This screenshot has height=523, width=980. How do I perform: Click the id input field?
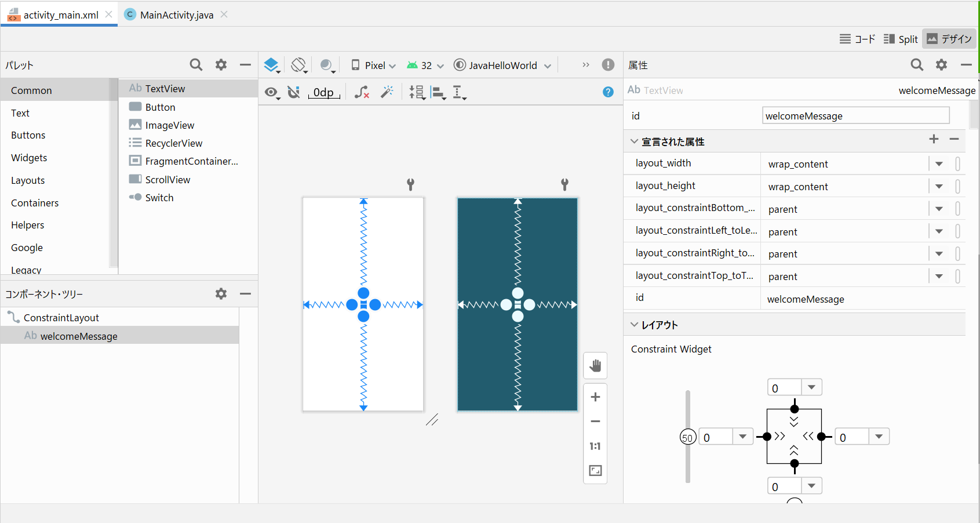pos(855,115)
